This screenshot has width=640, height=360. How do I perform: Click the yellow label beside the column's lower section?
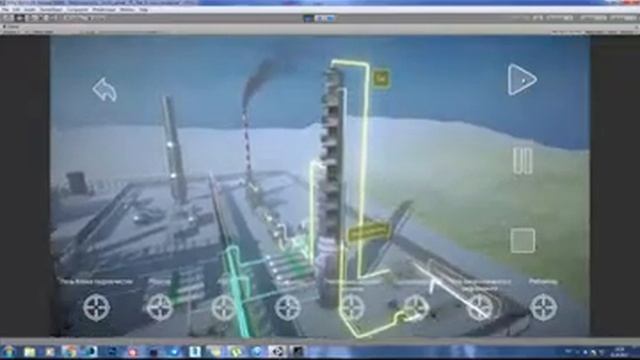tap(368, 231)
